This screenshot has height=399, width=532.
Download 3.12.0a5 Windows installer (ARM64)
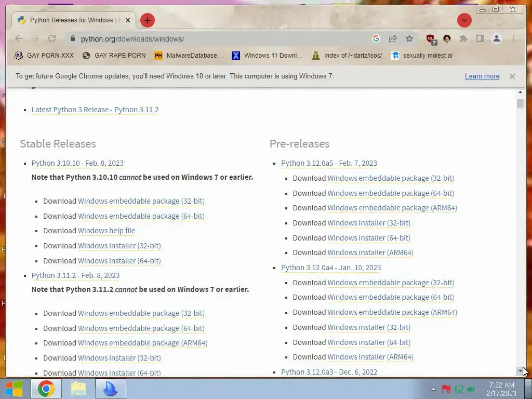pyautogui.click(x=370, y=253)
